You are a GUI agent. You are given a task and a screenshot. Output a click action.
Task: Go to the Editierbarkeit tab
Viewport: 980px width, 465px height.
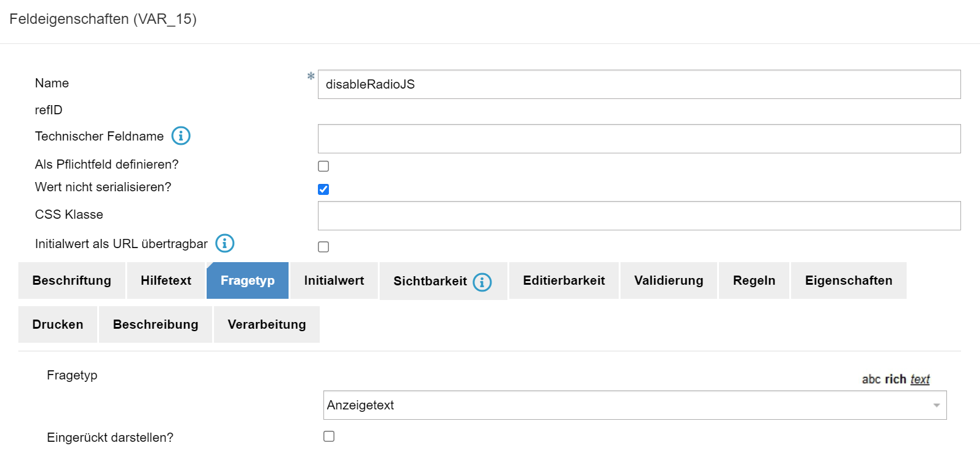[564, 280]
